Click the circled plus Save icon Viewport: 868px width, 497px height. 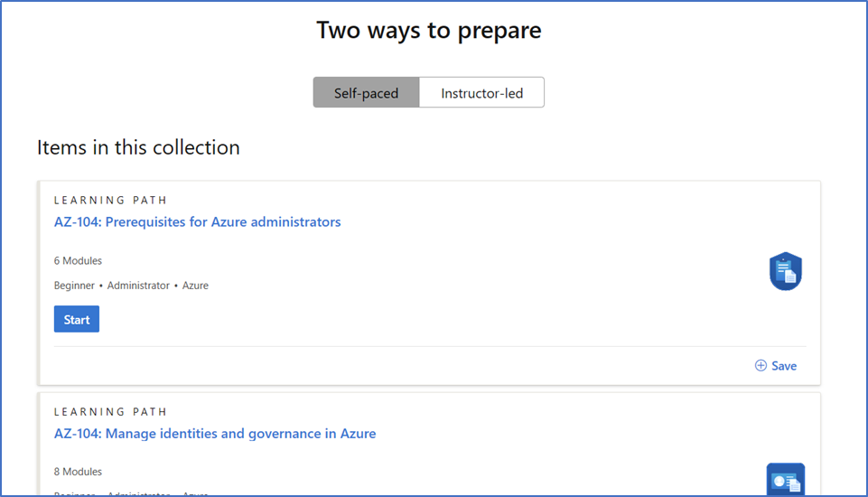(761, 366)
